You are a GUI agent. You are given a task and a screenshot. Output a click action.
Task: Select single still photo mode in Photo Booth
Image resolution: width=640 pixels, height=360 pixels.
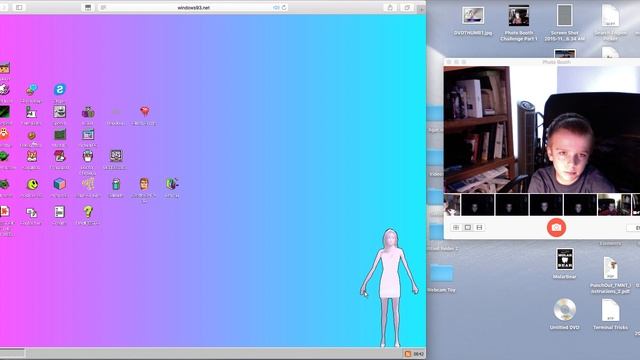click(x=468, y=227)
